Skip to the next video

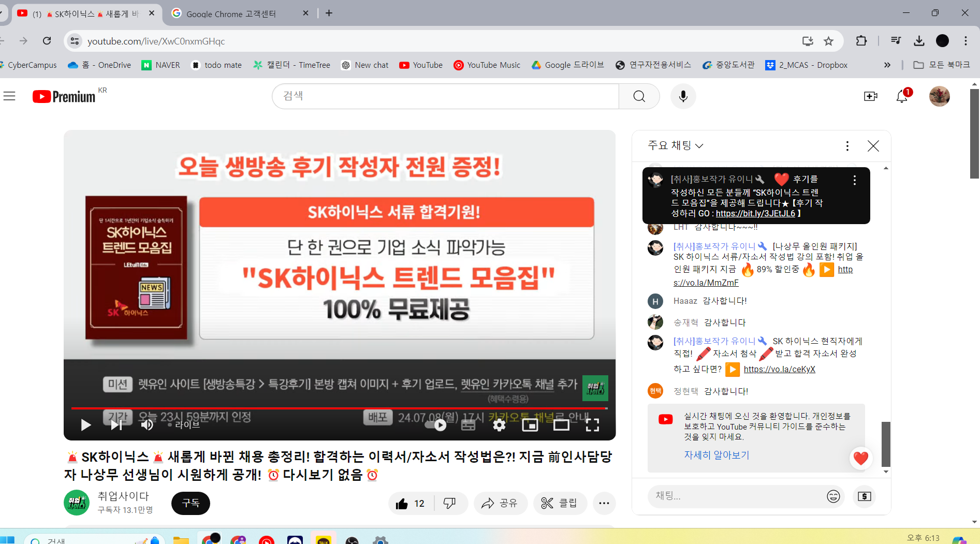116,425
